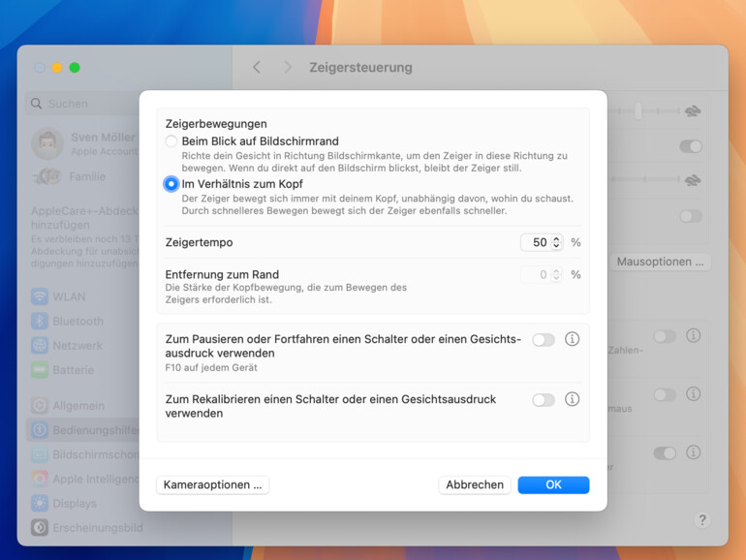
Task: Open Erscheinungsbild in the sidebar
Action: click(x=87, y=528)
